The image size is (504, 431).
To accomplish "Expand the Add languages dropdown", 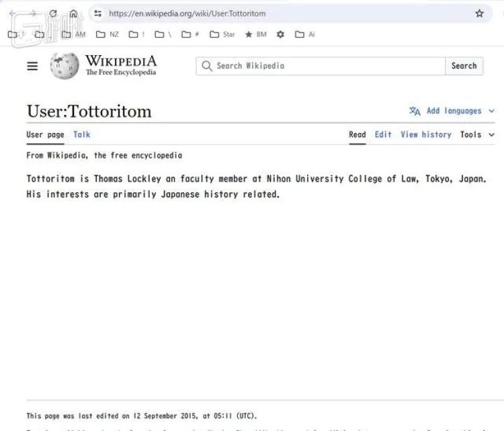I will coord(452,111).
